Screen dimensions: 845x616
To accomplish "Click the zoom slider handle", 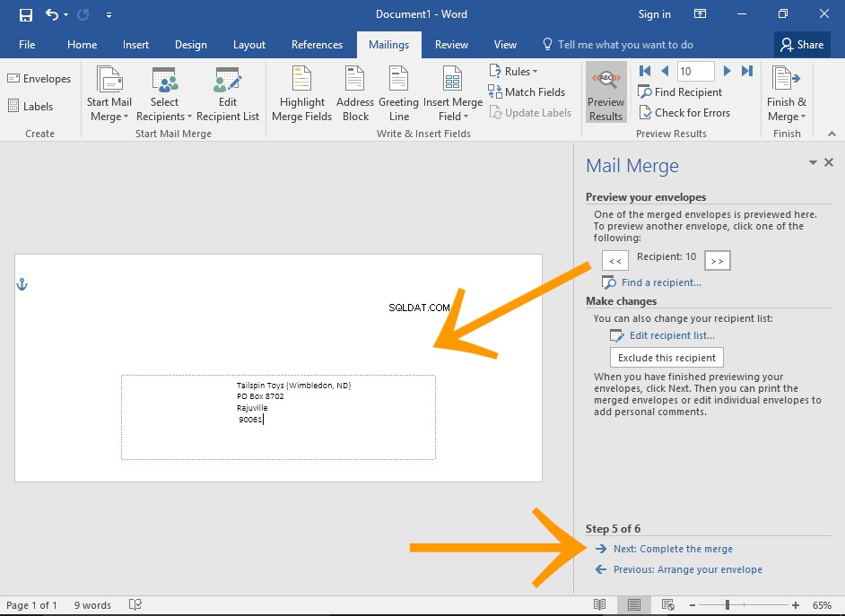I will [x=727, y=604].
